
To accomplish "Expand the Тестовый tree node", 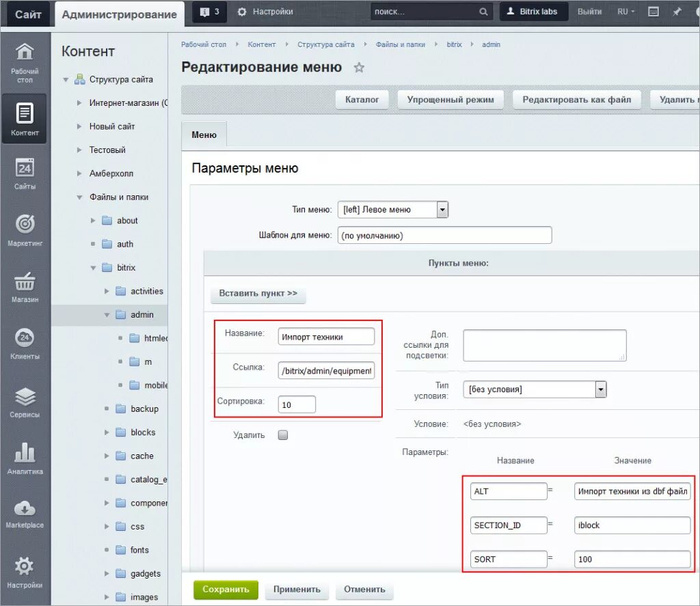I will tap(79, 150).
